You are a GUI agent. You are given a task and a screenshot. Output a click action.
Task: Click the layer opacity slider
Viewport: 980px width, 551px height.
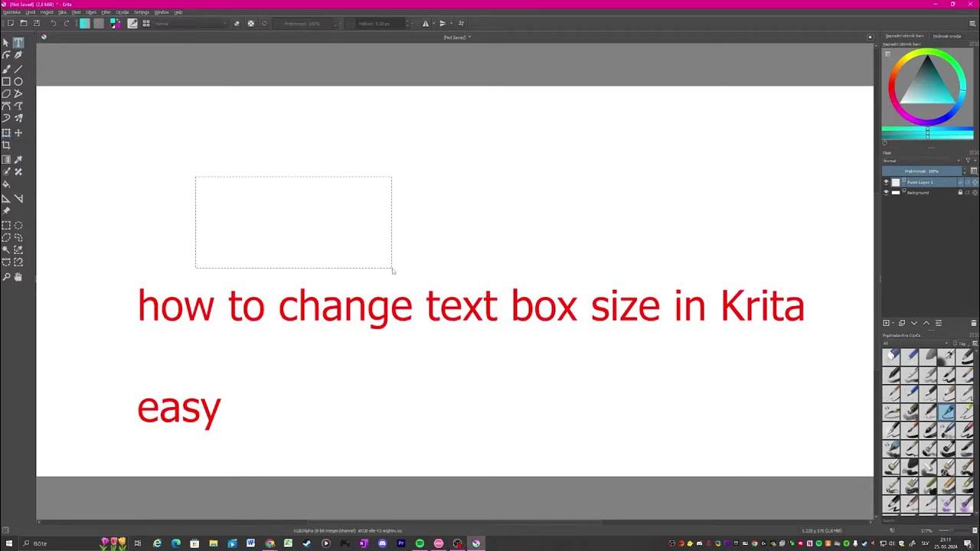tap(921, 171)
